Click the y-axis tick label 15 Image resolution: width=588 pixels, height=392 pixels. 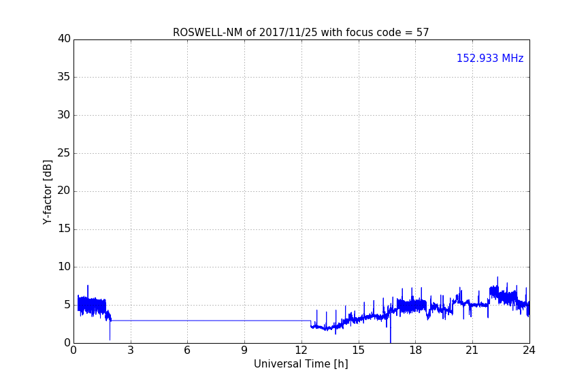pyautogui.click(x=64, y=229)
